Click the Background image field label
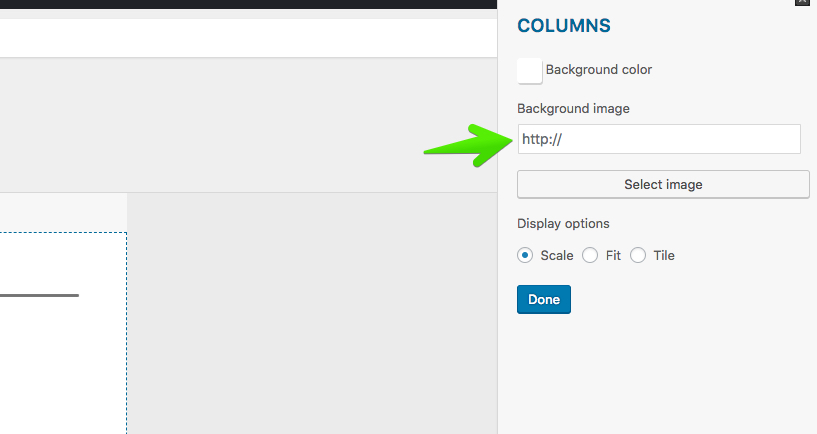This screenshot has width=817, height=434. [573, 108]
